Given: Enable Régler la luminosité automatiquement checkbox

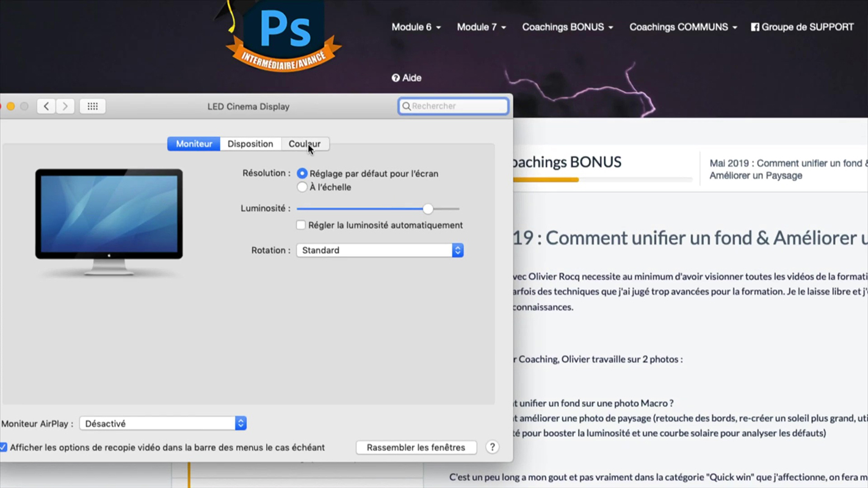Looking at the screenshot, I should point(301,225).
